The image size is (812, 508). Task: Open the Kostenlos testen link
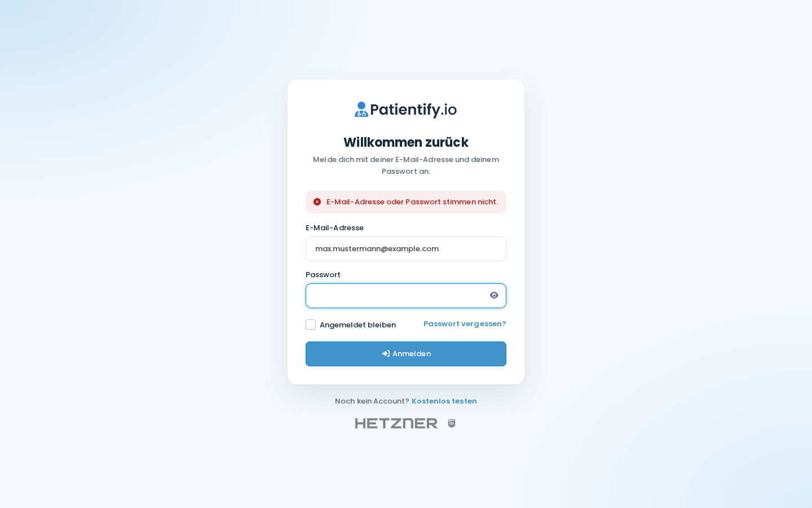point(444,401)
